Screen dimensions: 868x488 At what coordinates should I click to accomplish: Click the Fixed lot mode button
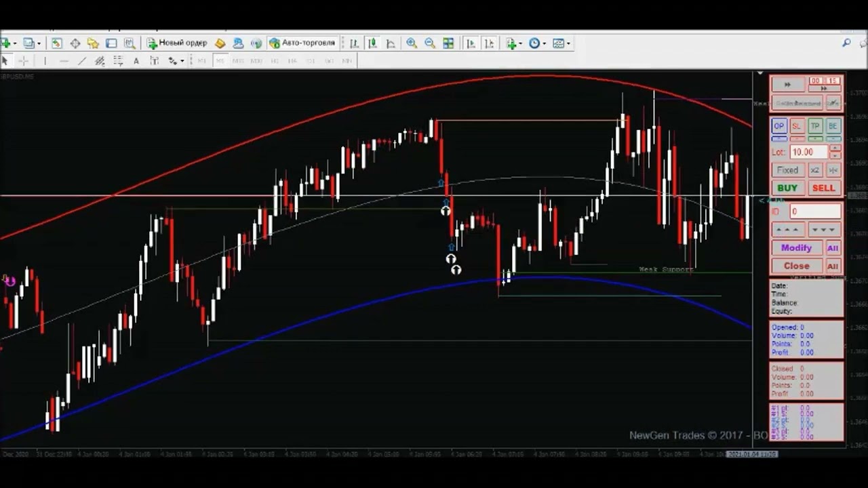tap(787, 170)
